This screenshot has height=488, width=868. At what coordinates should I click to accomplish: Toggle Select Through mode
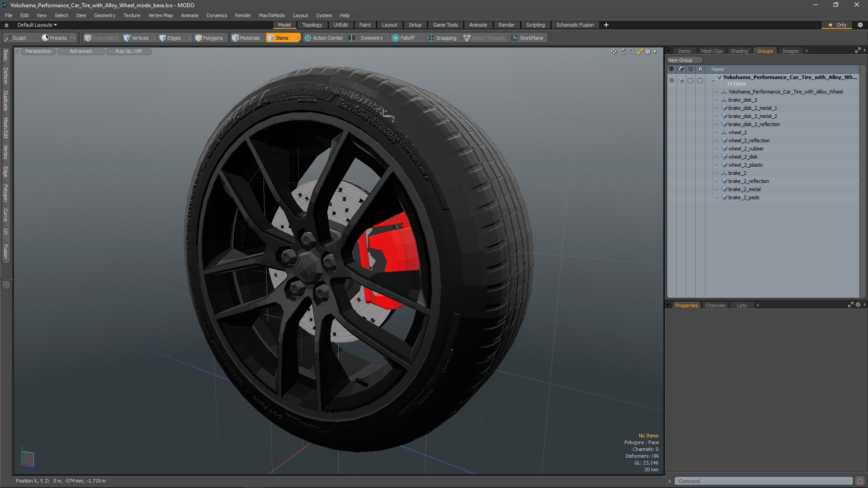[484, 38]
